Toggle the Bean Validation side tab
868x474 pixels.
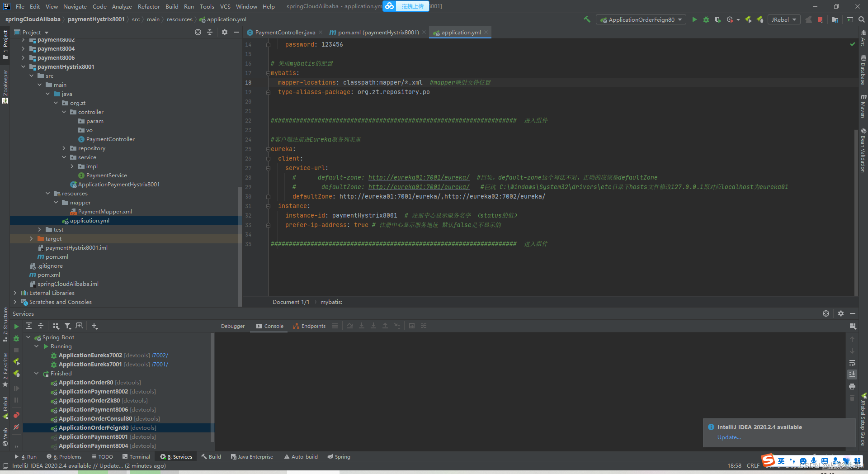pyautogui.click(x=863, y=150)
